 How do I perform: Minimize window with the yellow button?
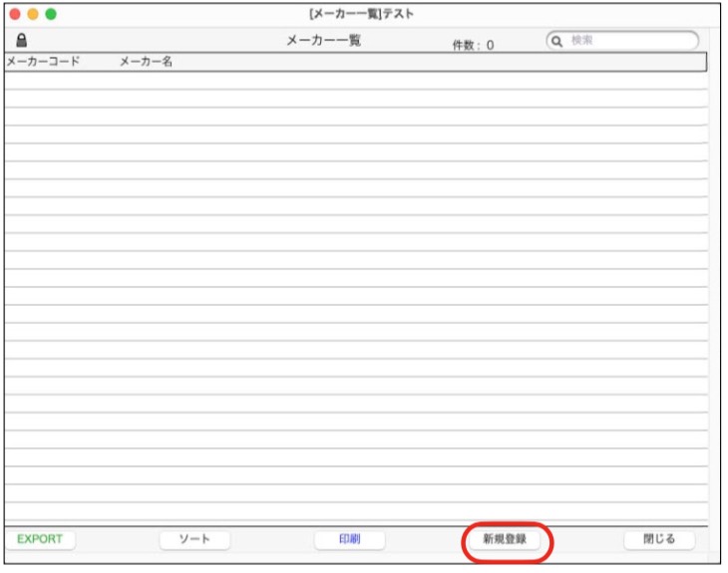tap(33, 14)
